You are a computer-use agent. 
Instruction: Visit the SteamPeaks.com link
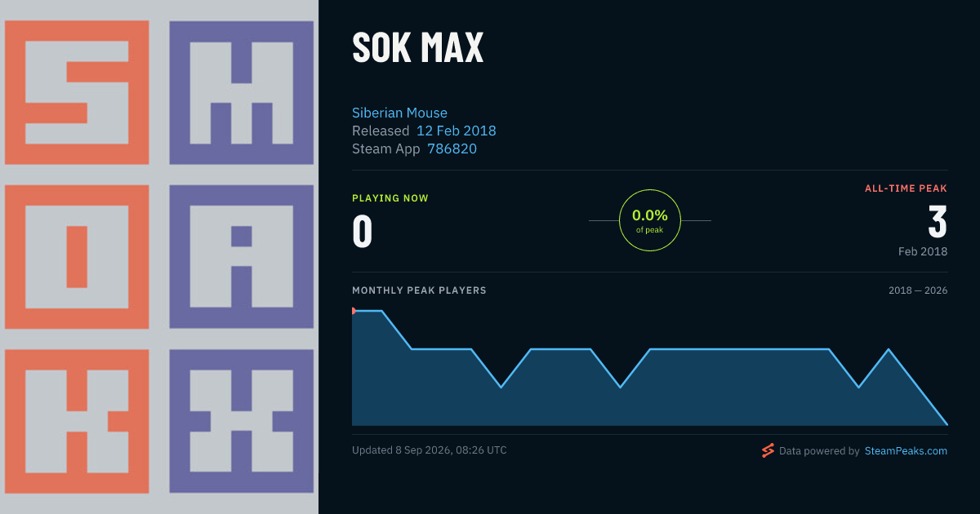pyautogui.click(x=906, y=450)
